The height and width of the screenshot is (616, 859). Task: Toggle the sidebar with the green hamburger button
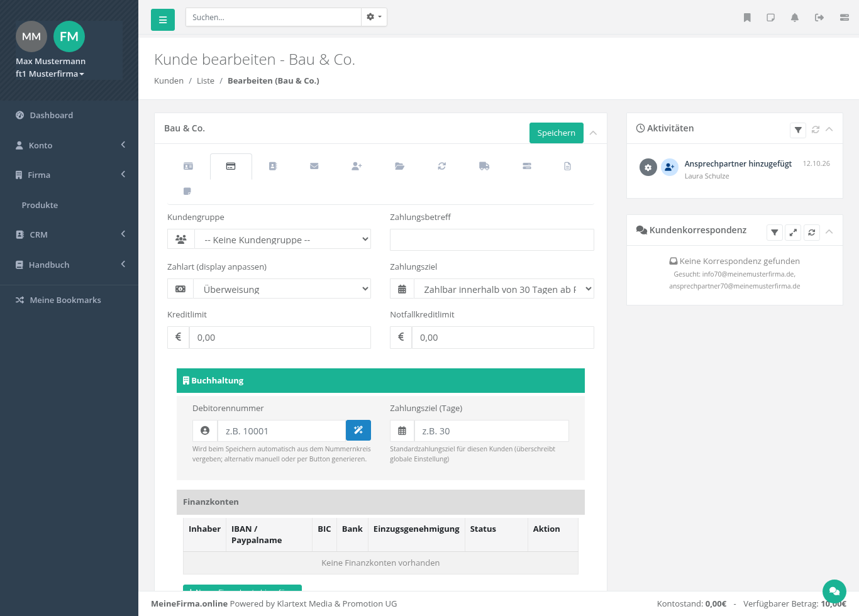[163, 20]
